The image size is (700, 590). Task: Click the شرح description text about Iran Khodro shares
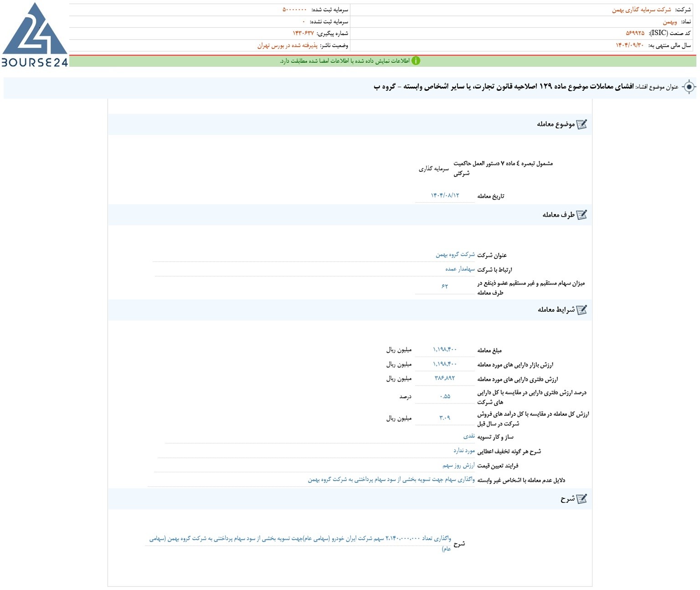300,543
